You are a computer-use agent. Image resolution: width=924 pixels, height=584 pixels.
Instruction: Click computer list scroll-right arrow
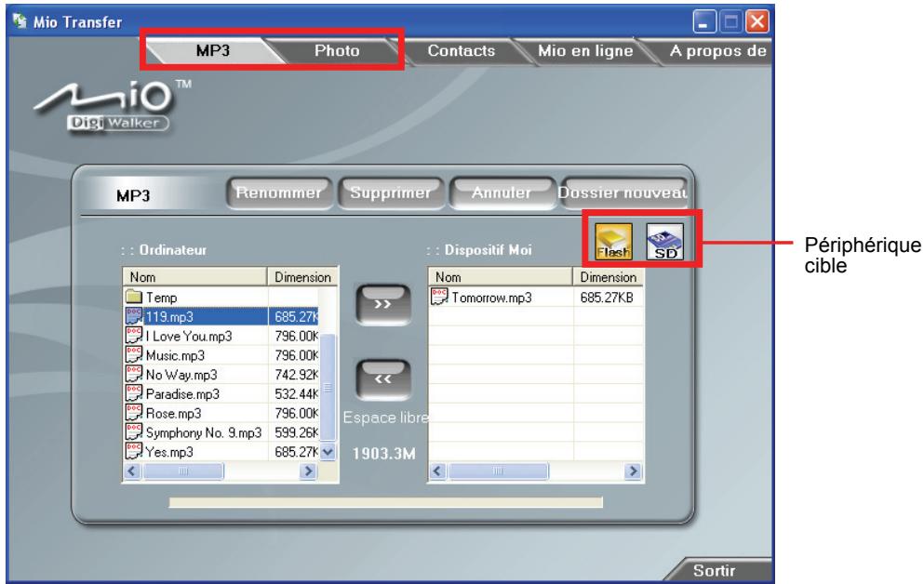coord(308,471)
